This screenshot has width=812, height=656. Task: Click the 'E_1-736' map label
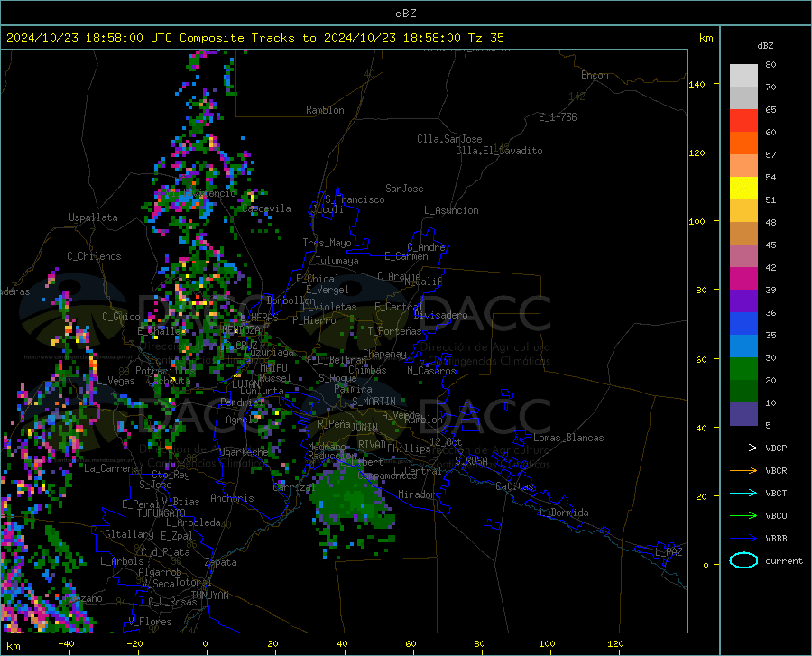[558, 117]
